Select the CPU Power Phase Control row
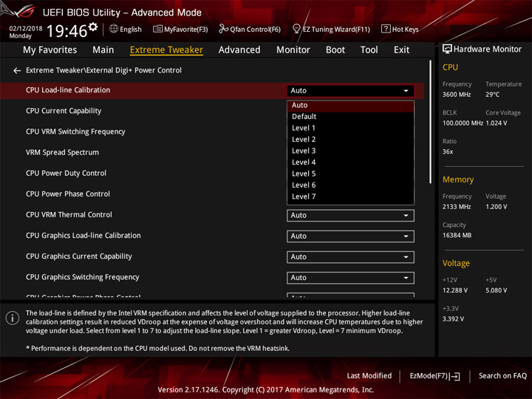The width and height of the screenshot is (532, 399). (68, 194)
